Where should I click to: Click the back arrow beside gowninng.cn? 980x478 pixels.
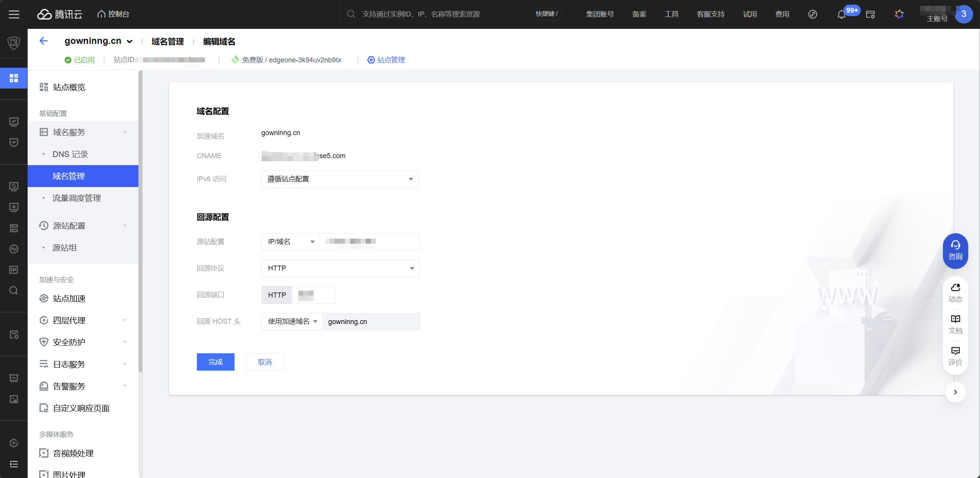pos(43,41)
